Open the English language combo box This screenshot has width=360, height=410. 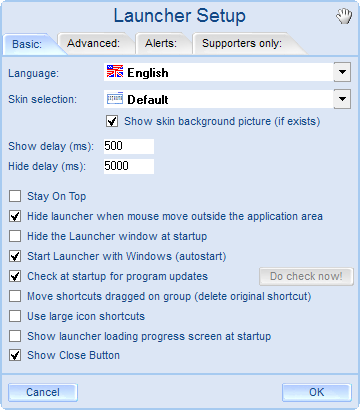pyautogui.click(x=227, y=72)
